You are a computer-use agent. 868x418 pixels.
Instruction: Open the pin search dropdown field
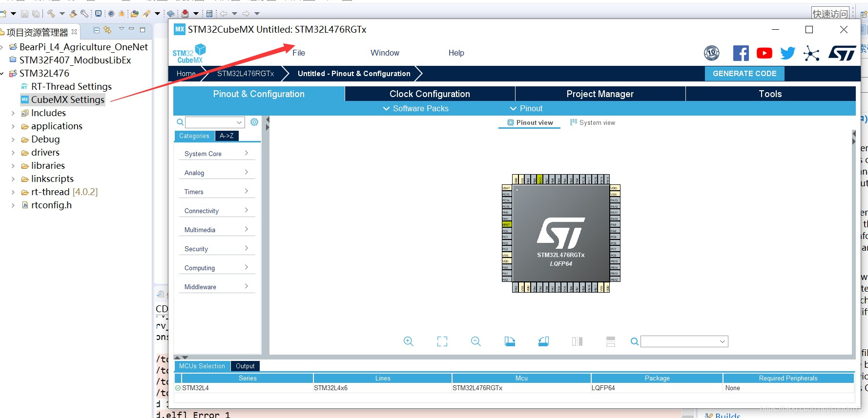pyautogui.click(x=684, y=341)
